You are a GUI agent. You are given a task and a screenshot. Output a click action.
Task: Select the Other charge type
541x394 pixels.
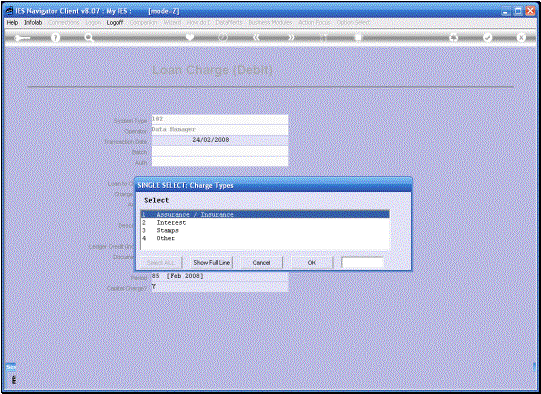tap(265, 238)
